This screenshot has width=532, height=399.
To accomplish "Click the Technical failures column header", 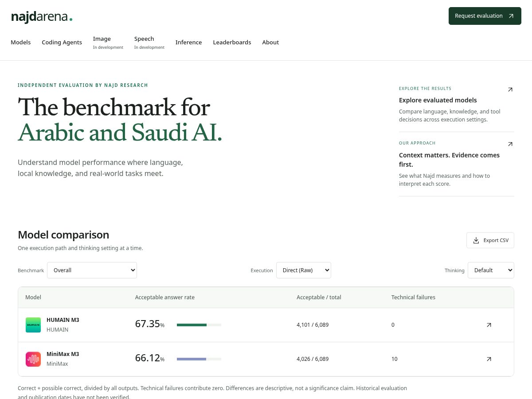I will (x=413, y=297).
